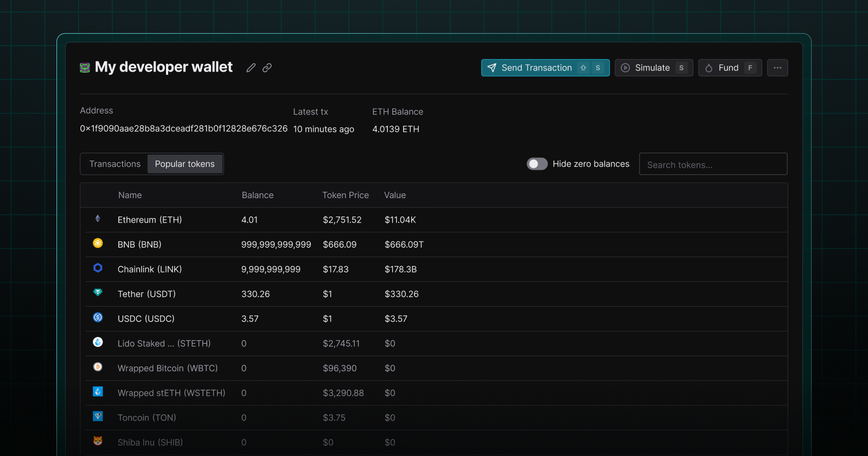Select the Chainlink (LINK) row name

point(150,269)
